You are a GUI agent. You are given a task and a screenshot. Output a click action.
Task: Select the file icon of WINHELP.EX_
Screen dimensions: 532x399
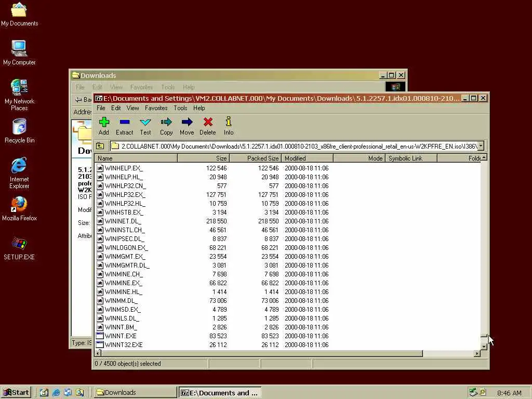[100, 168]
